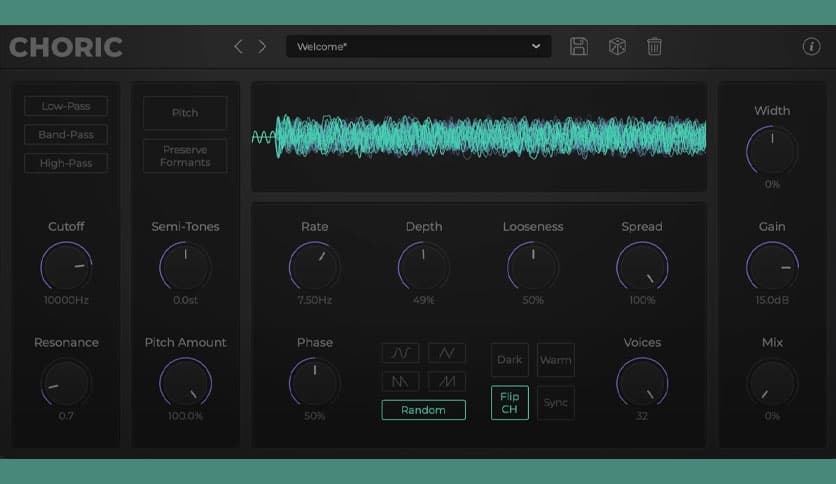Image resolution: width=836 pixels, height=484 pixels.
Task: Click the Resonance knob
Action: 66,383
